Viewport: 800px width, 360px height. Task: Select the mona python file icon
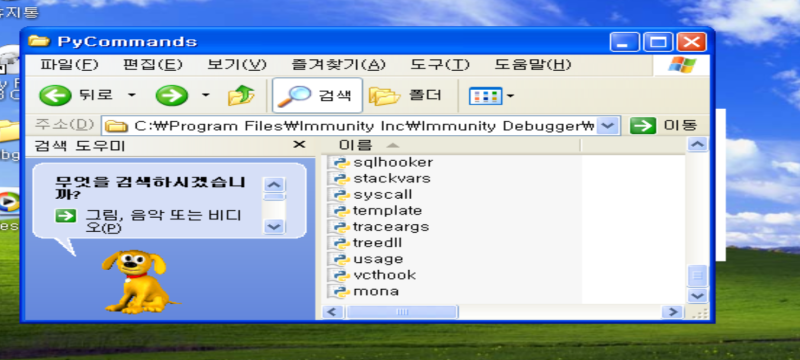[339, 292]
